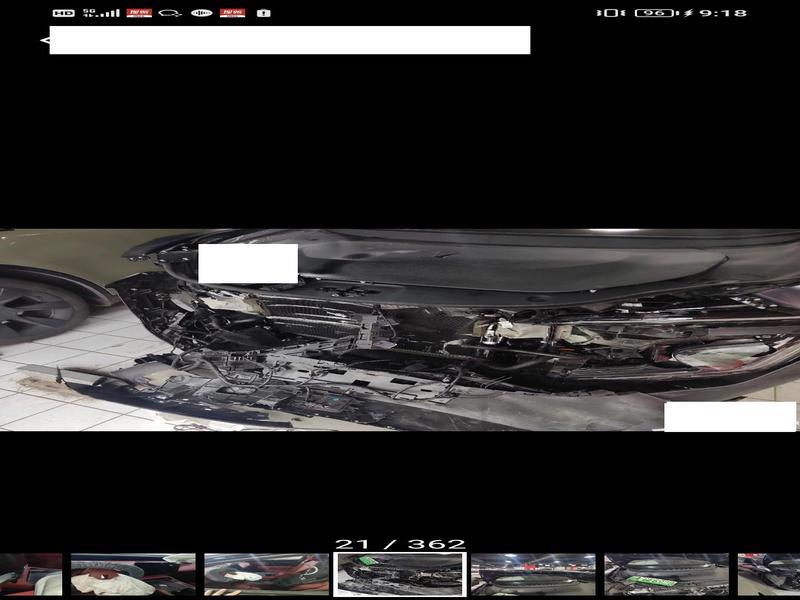Tap the main damaged car photo
This screenshot has width=800, height=600.
tap(400, 330)
